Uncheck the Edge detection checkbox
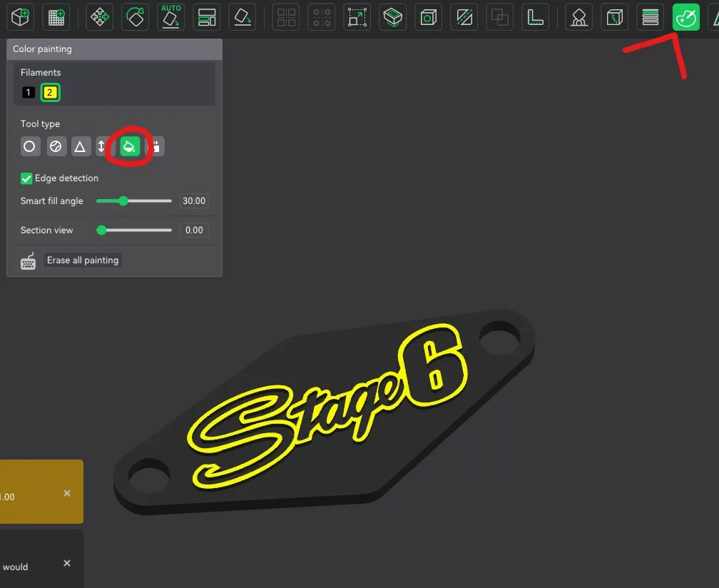Viewport: 719px width, 588px height. [x=26, y=178]
